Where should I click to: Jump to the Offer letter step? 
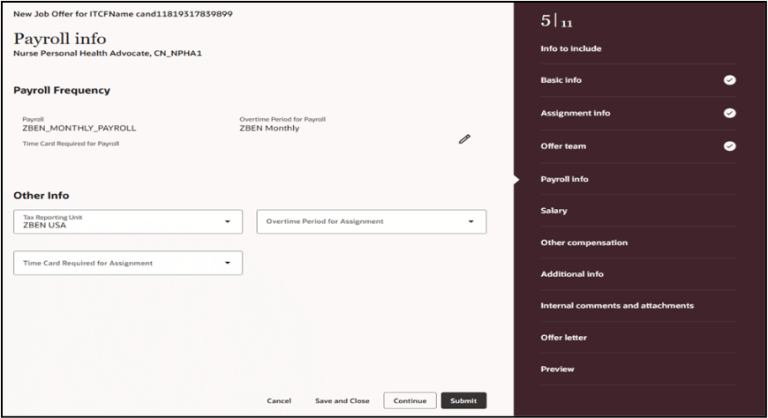(x=564, y=337)
